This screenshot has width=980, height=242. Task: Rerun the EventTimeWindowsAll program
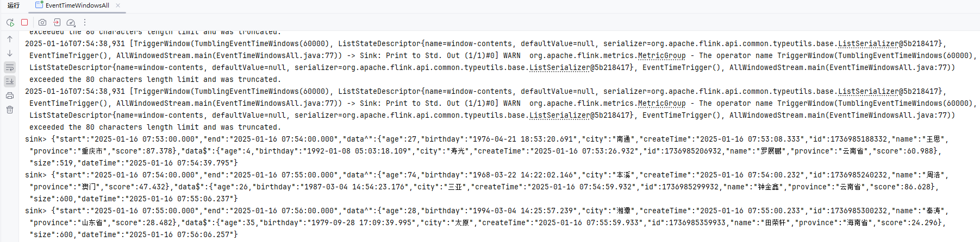point(10,22)
